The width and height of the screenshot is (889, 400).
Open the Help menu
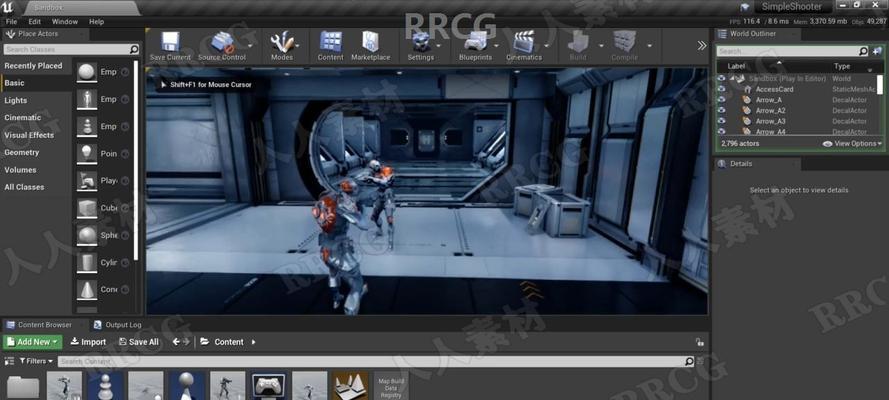coord(96,22)
